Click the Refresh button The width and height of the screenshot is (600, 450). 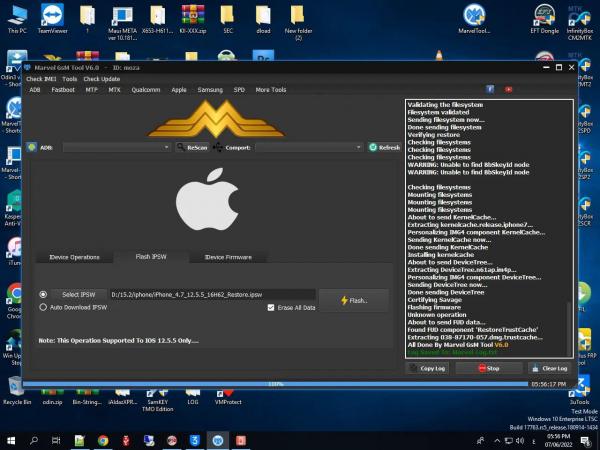pos(385,147)
